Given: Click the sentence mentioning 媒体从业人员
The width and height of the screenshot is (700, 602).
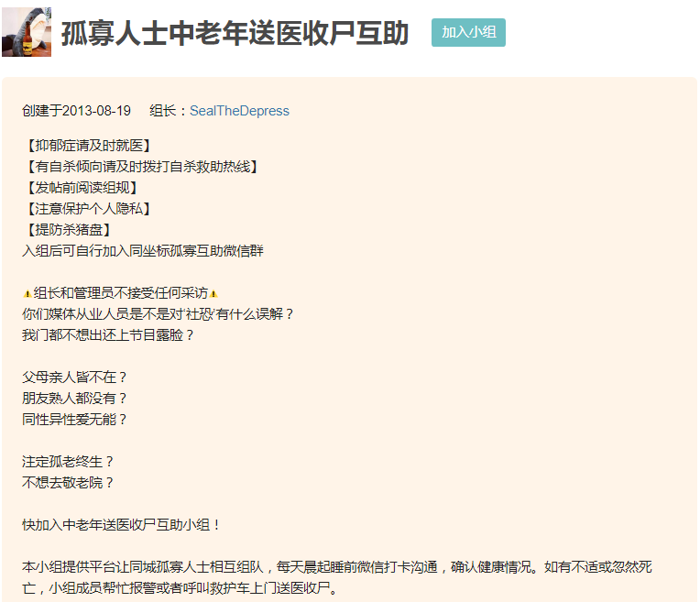Looking at the screenshot, I should pos(158,314).
